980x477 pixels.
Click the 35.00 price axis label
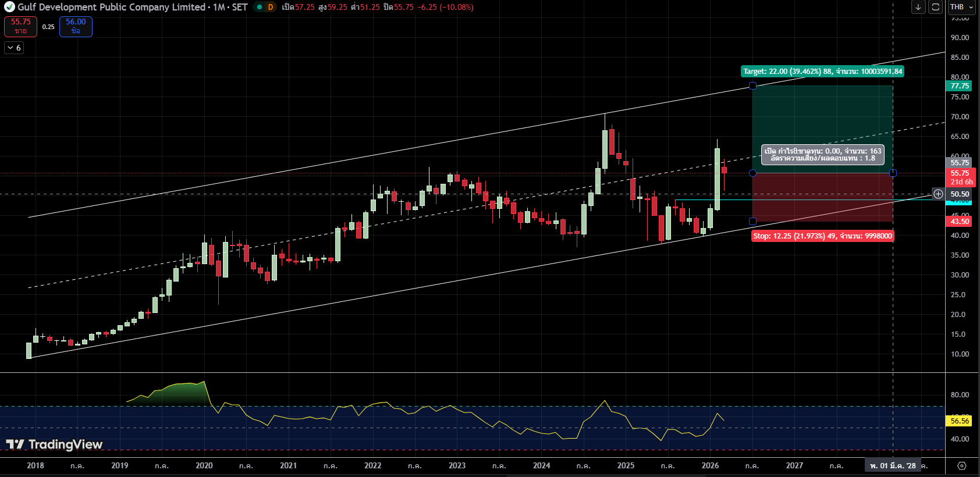point(960,255)
